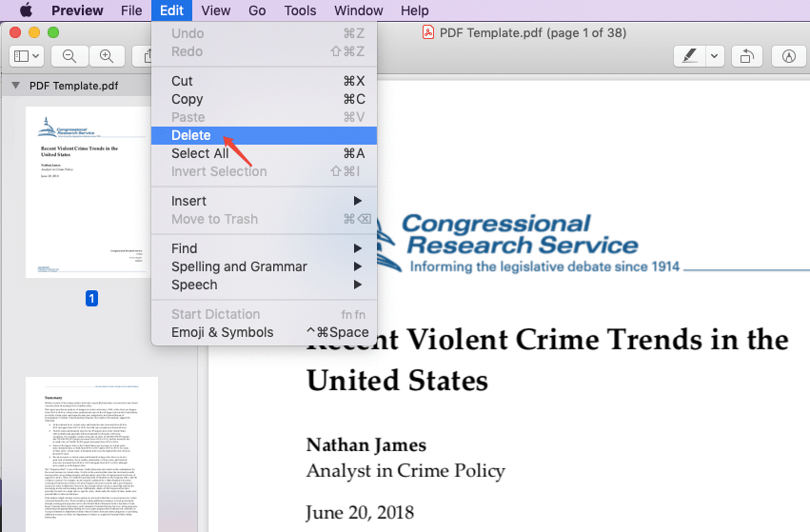
Task: Expand the Find submenu
Action: [x=264, y=248]
